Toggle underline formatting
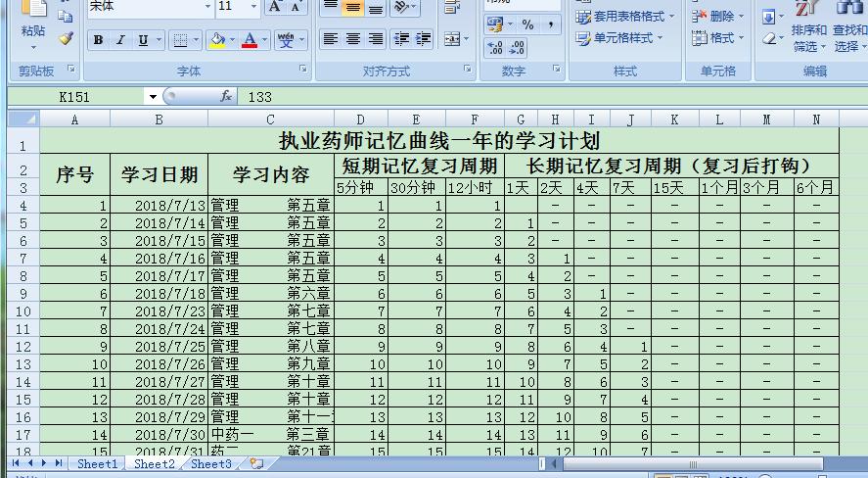868x478 pixels. pos(143,40)
